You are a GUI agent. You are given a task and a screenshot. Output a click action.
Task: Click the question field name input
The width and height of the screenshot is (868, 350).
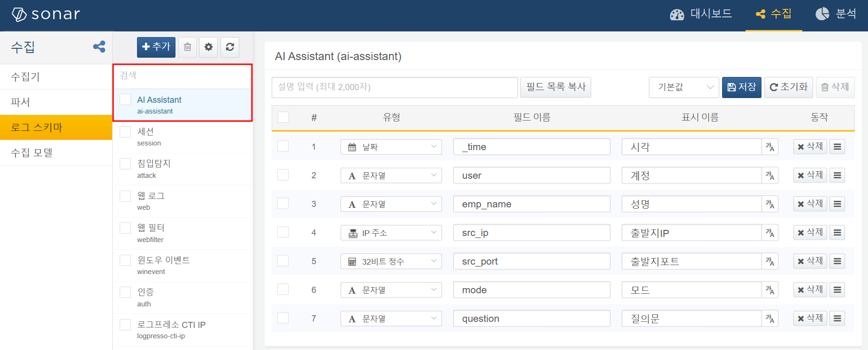click(532, 319)
